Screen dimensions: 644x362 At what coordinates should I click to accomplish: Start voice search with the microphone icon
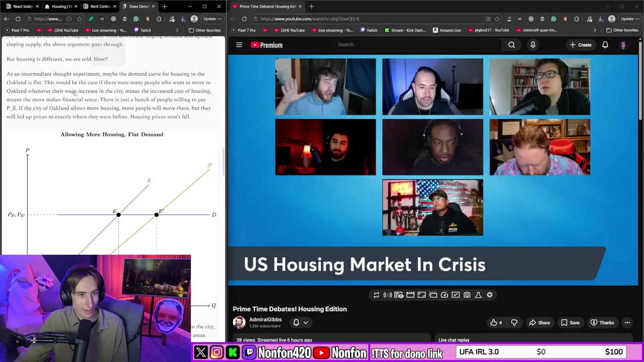(x=533, y=45)
